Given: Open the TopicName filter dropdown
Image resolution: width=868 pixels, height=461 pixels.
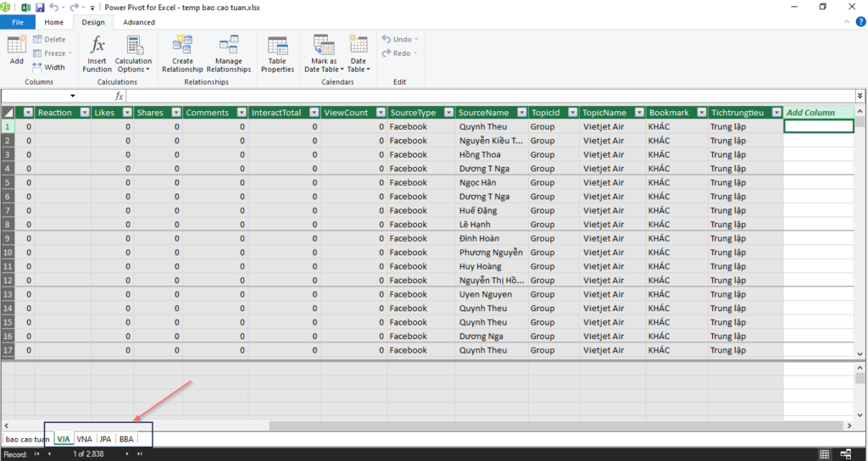Looking at the screenshot, I should [x=639, y=113].
